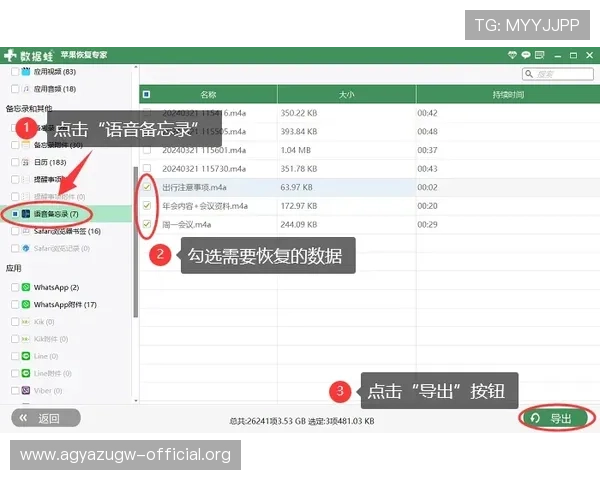The image size is (600, 480).
Task: Tick the 应用音频 (18) checkbox
Action: pyautogui.click(x=15, y=89)
